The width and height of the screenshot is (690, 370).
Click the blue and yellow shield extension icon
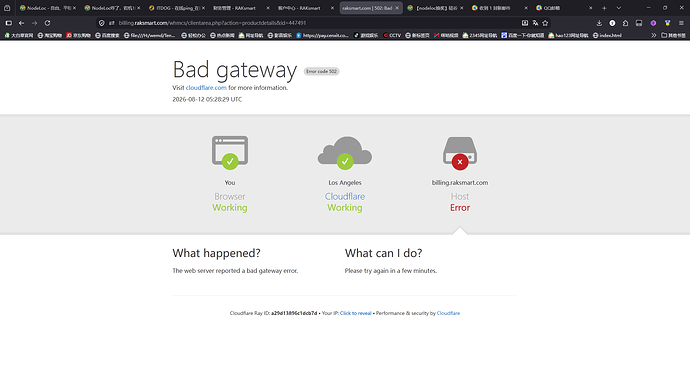click(668, 23)
